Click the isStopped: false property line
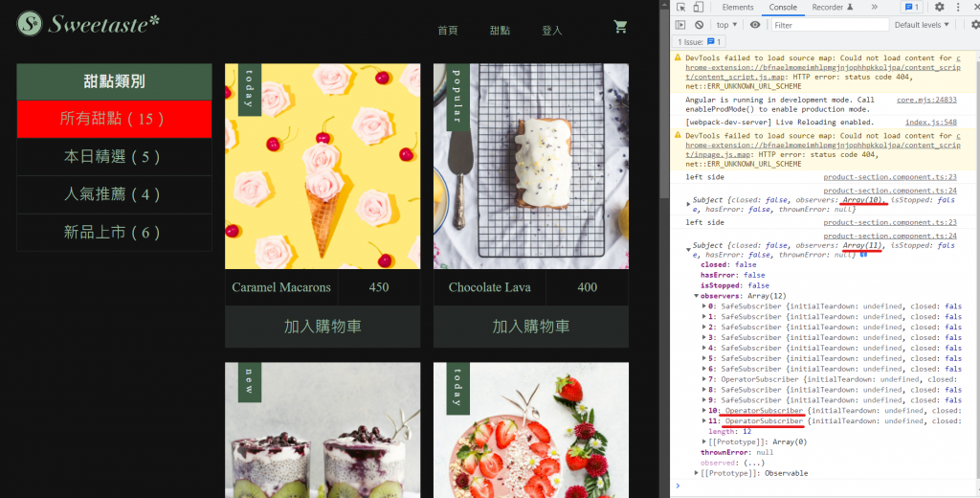Viewport: 980px width, 498px height. coord(735,285)
